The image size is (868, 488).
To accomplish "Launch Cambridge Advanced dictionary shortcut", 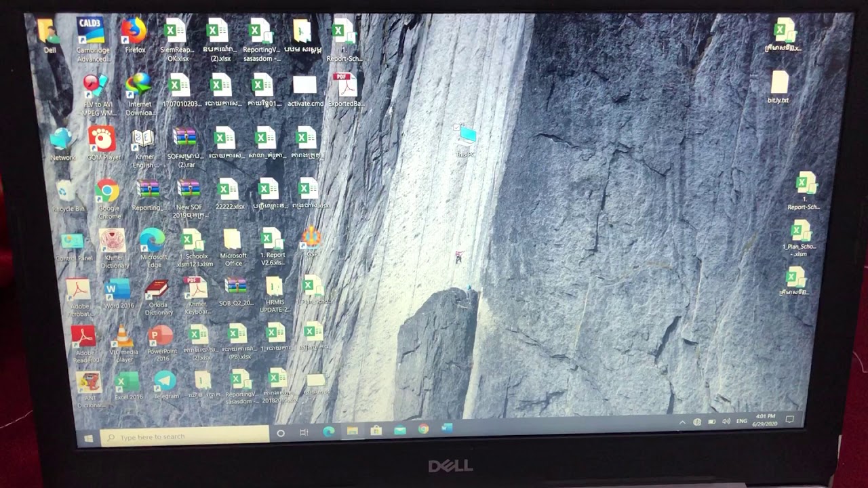I will point(90,39).
